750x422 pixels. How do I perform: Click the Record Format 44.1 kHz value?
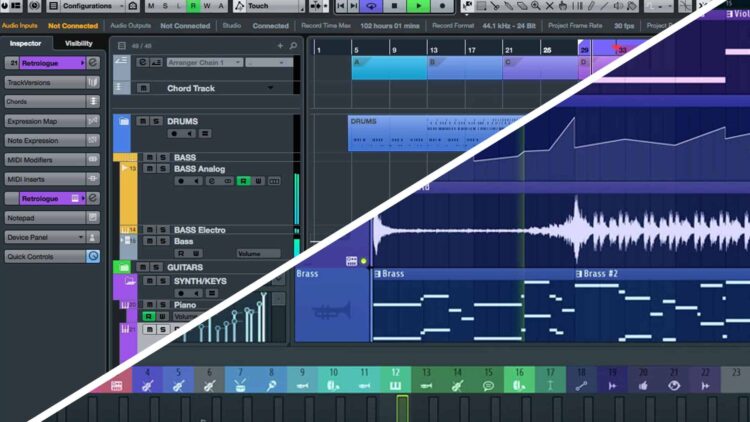(509, 26)
